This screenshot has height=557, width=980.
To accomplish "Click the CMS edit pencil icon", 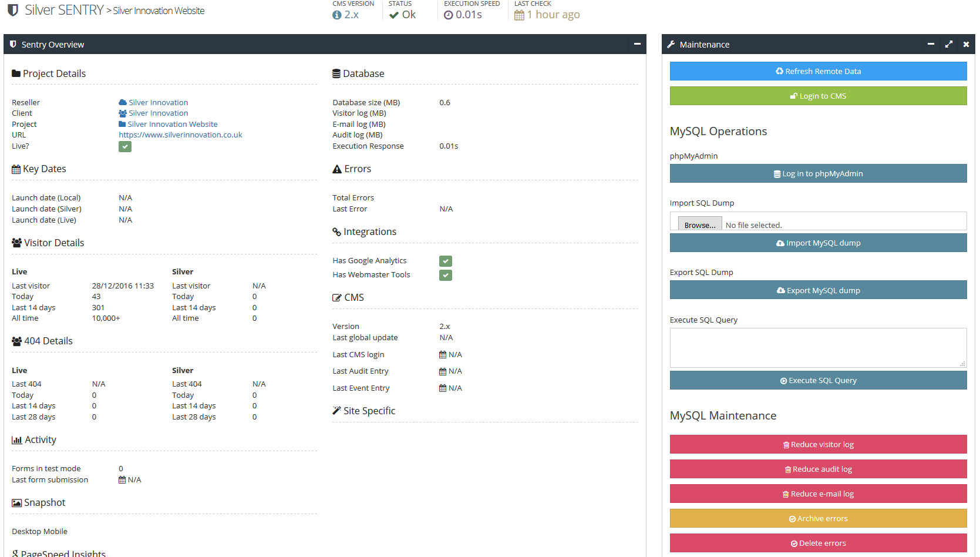I will 337,298.
